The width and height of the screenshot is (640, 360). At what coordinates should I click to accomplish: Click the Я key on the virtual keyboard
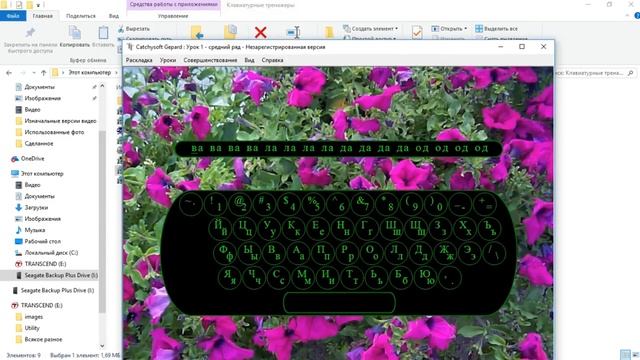click(229, 277)
